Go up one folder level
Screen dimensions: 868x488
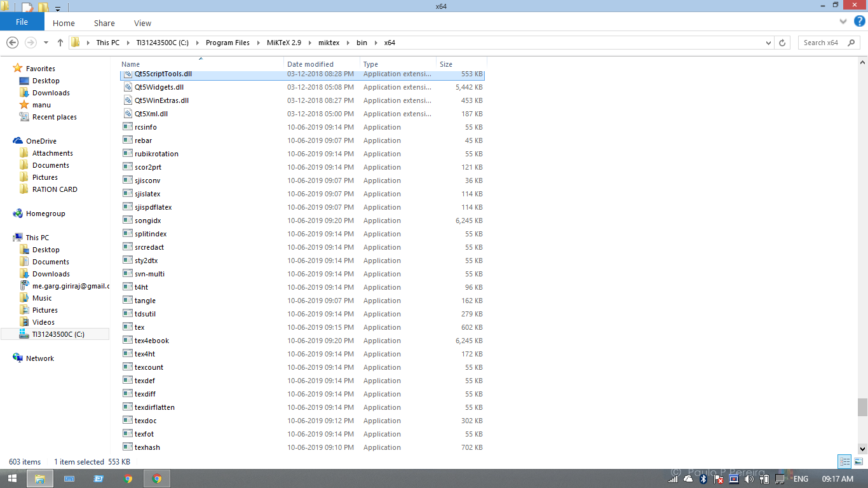tap(60, 43)
